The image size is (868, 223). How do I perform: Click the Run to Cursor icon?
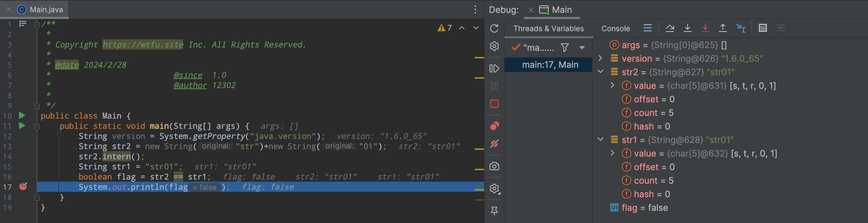(741, 28)
